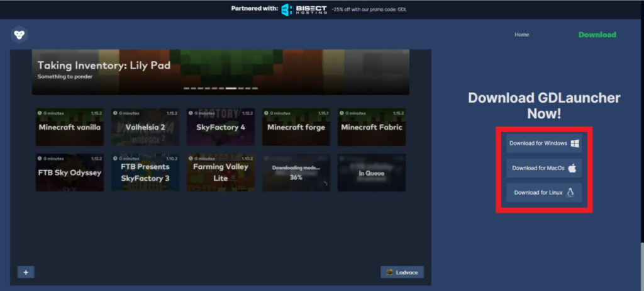Click 0 minutes on Valhelsia 2 card
The image size is (644, 291).
(129, 113)
